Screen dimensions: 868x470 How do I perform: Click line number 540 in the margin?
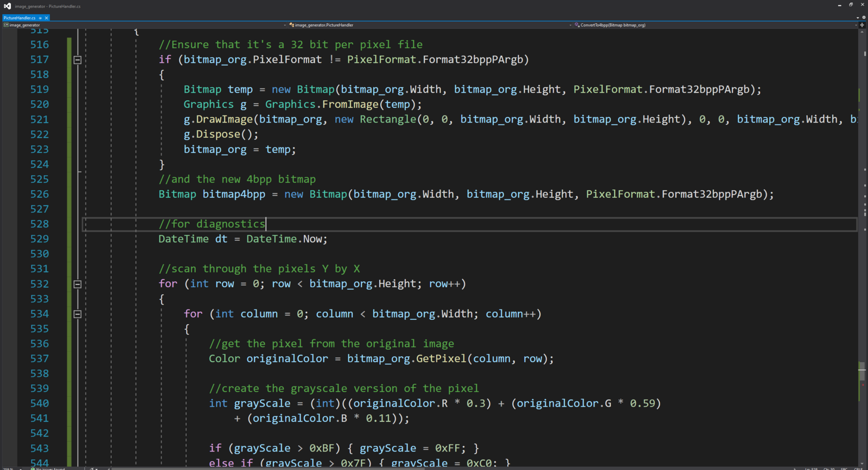[x=40, y=403]
